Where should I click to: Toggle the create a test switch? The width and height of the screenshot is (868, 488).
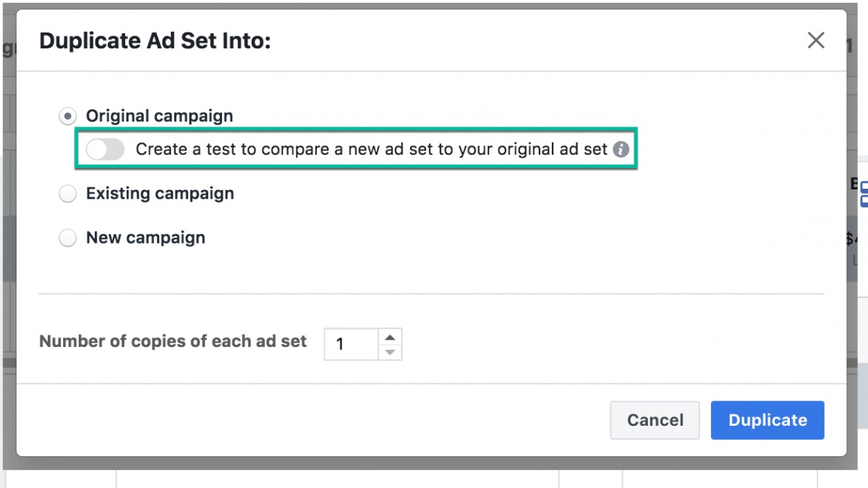click(106, 150)
